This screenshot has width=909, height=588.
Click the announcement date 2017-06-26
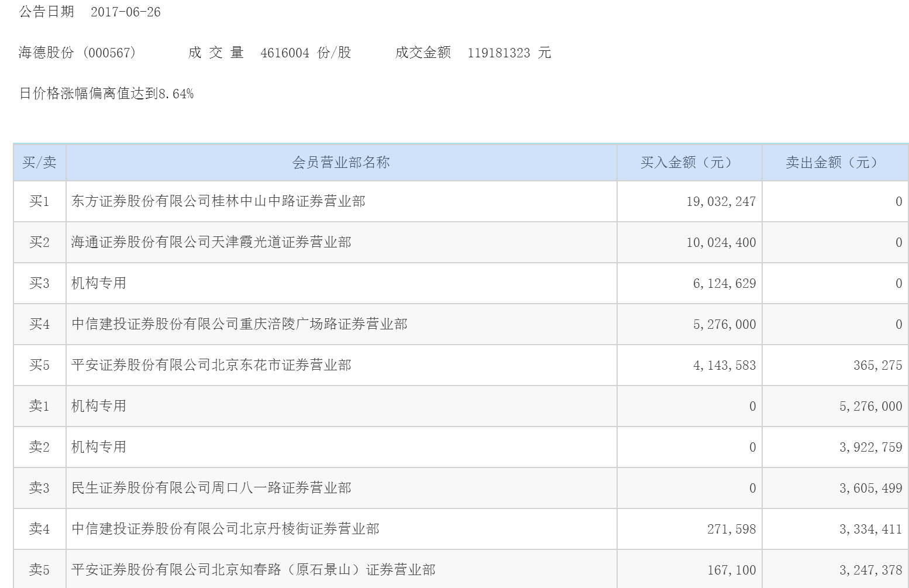pyautogui.click(x=126, y=12)
